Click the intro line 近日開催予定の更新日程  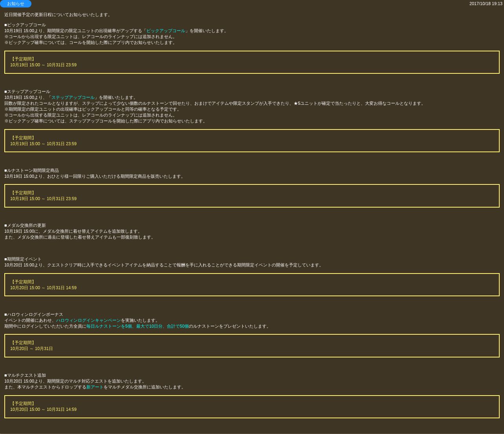[58, 15]
